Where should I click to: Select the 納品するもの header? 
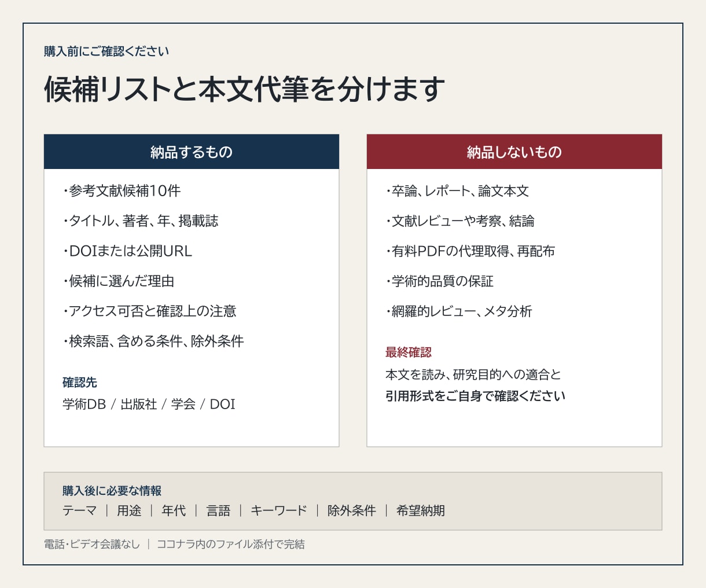tap(192, 152)
